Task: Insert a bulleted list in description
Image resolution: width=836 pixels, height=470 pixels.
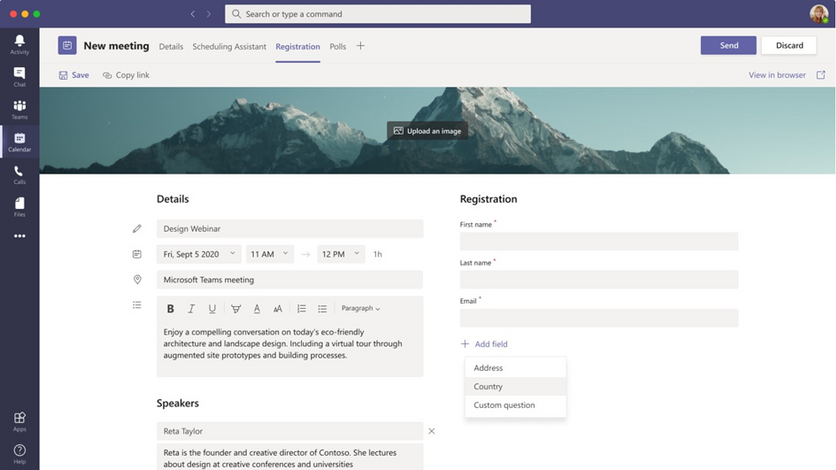Action: (x=322, y=309)
